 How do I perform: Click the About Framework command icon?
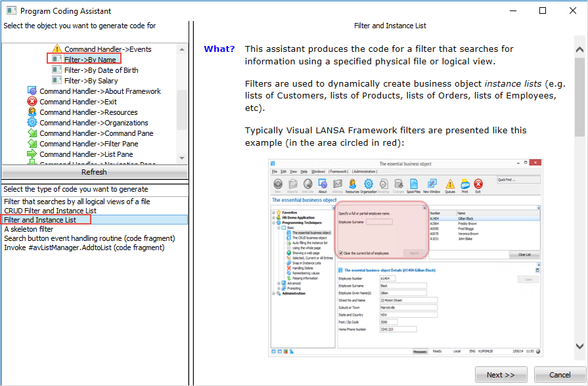coord(32,91)
